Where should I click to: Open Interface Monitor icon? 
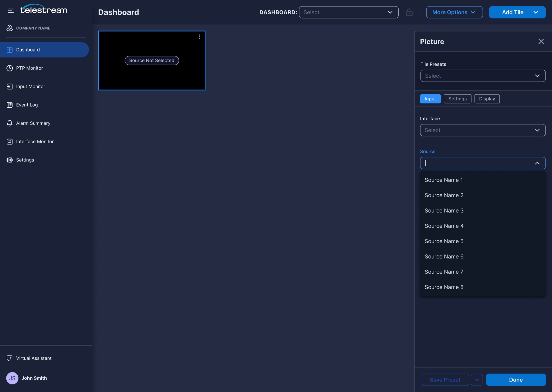point(10,142)
